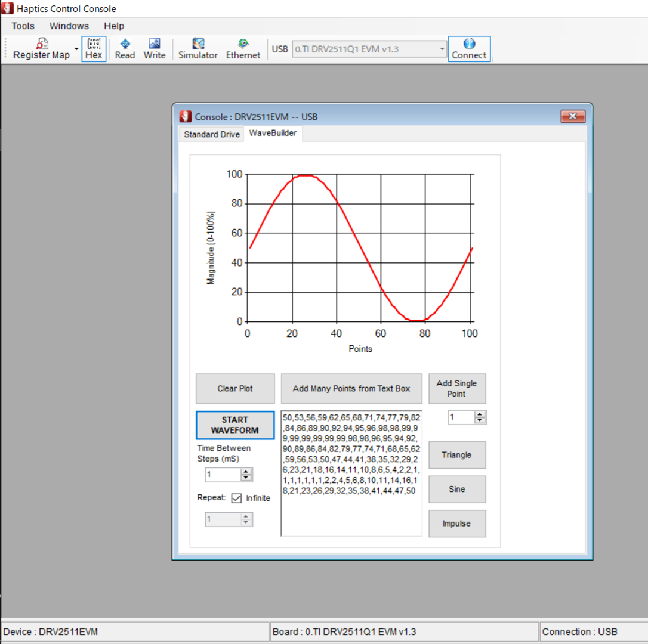Open the USB device dropdown list
Screen dimensions: 648x644
[442, 49]
